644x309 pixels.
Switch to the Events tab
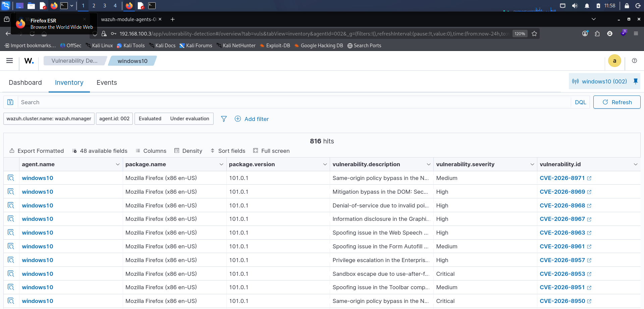click(x=107, y=82)
